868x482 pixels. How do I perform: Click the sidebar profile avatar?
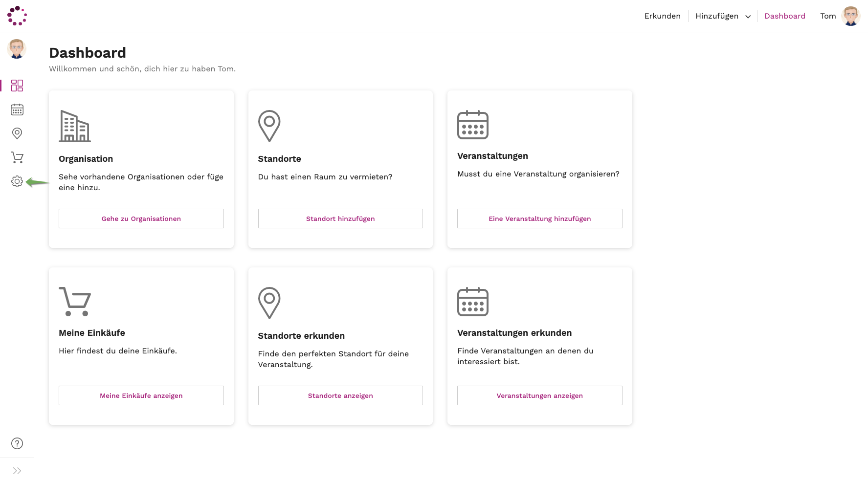tap(17, 49)
